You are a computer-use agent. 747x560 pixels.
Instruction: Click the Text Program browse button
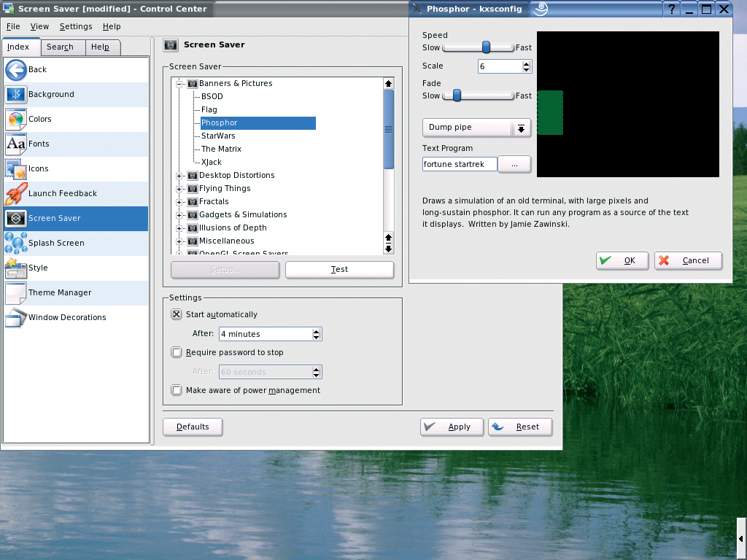click(x=514, y=164)
